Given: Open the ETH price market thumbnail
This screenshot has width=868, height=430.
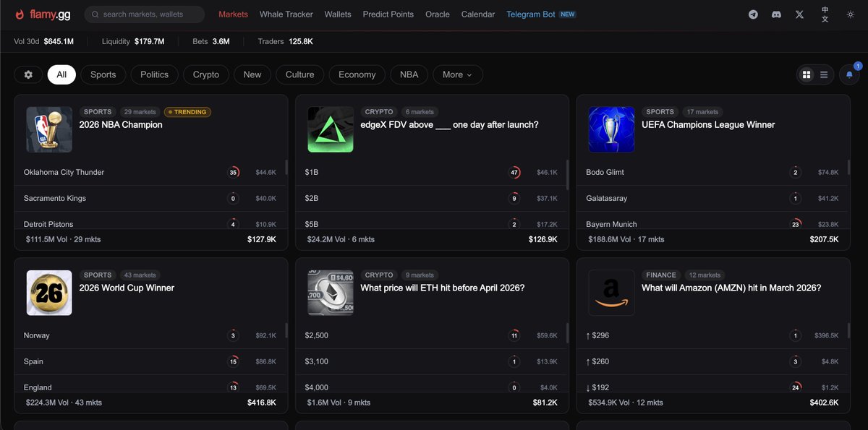Looking at the screenshot, I should click(x=331, y=293).
